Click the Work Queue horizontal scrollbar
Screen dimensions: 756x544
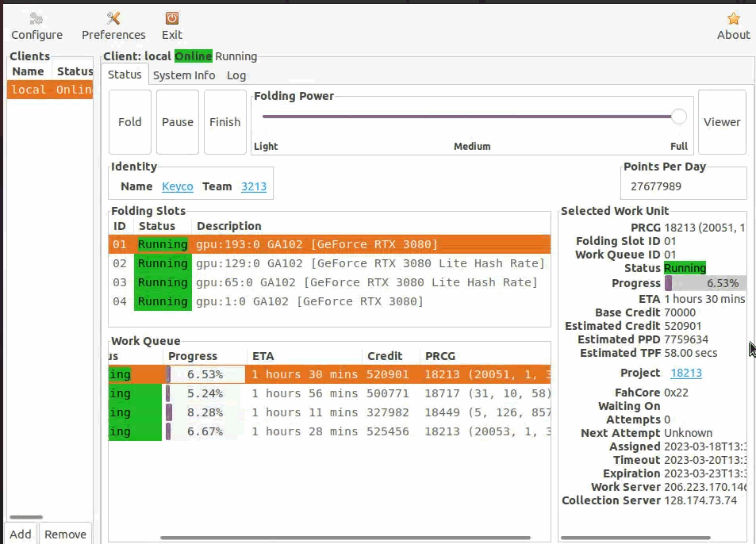(345, 538)
